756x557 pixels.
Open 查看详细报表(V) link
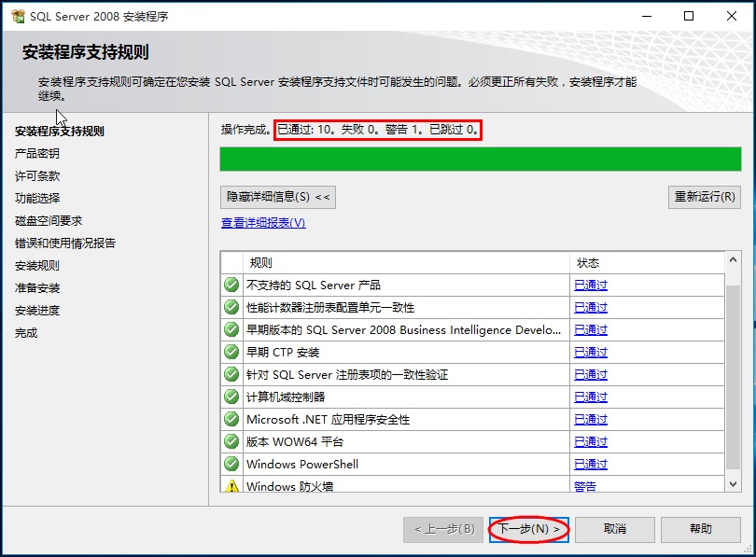pos(263,223)
